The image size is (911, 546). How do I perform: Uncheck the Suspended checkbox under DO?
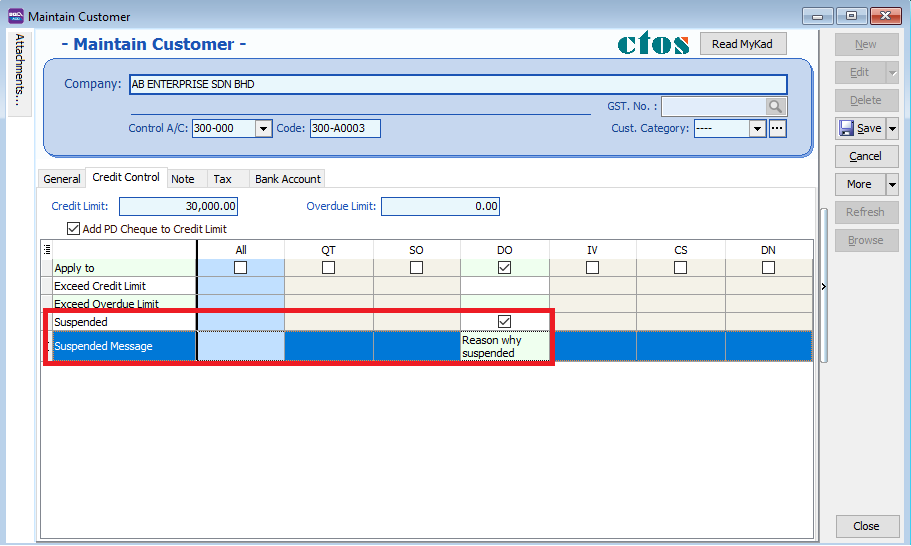[x=505, y=322]
